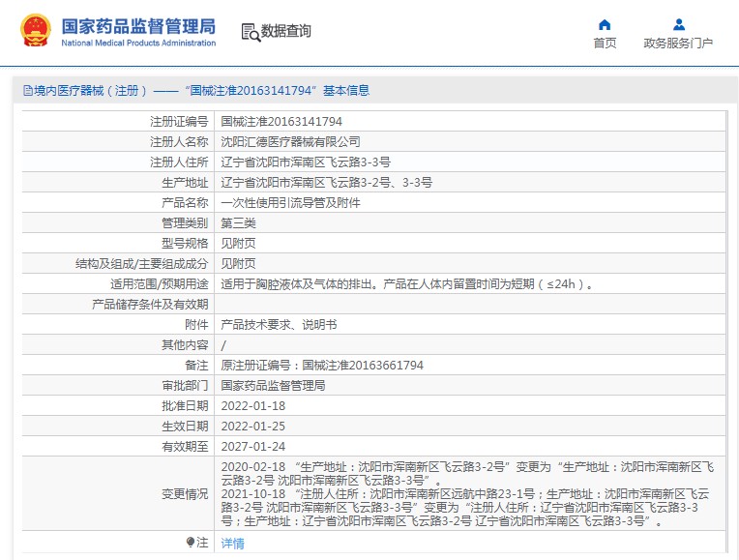
Task: Click the 结构及组成/主要组成成分 label
Action: tap(142, 263)
